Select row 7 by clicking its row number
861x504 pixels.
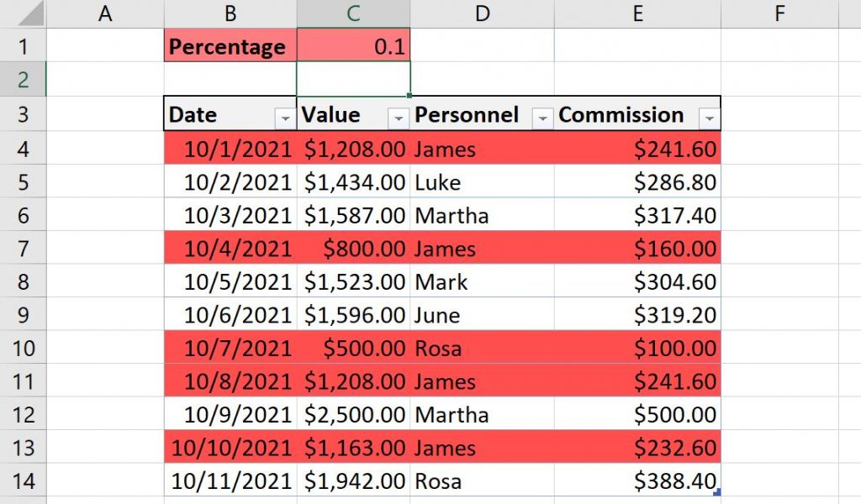[24, 249]
